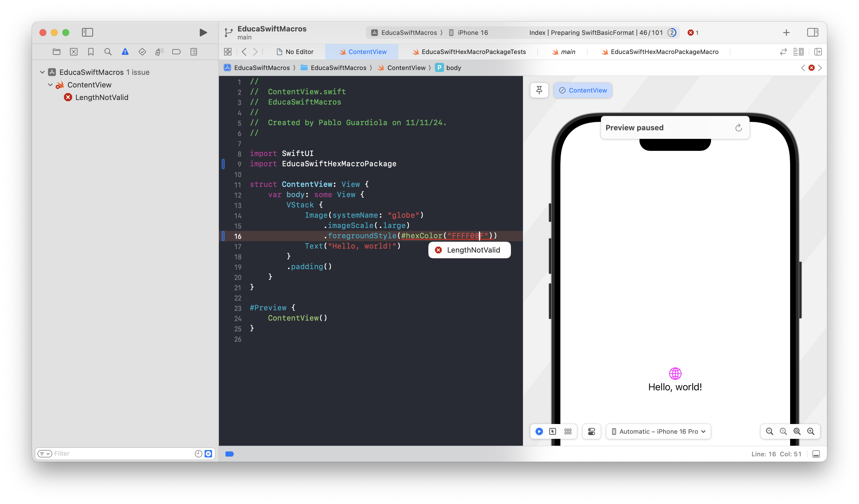This screenshot has height=504, width=859.
Task: Pin the preview with pin icon
Action: coord(539,90)
